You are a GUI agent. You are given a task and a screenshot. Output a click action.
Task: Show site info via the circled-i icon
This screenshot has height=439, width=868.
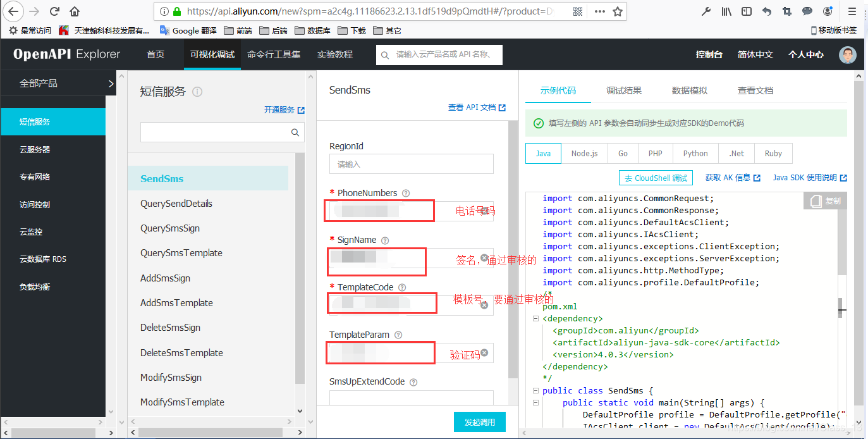pos(164,11)
